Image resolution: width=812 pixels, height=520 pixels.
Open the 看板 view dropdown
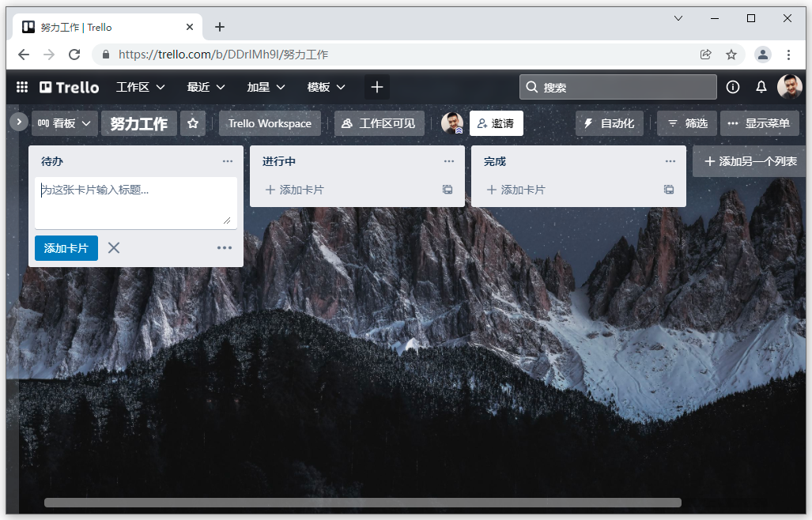click(x=65, y=123)
